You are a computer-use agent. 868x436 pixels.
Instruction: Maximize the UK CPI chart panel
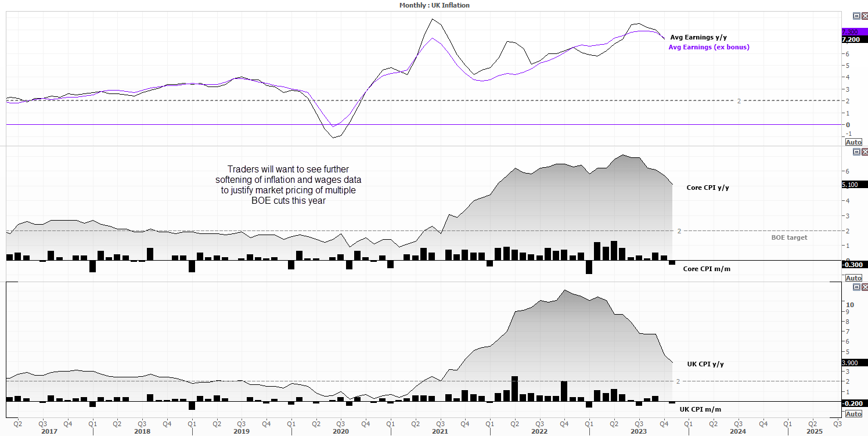856,287
